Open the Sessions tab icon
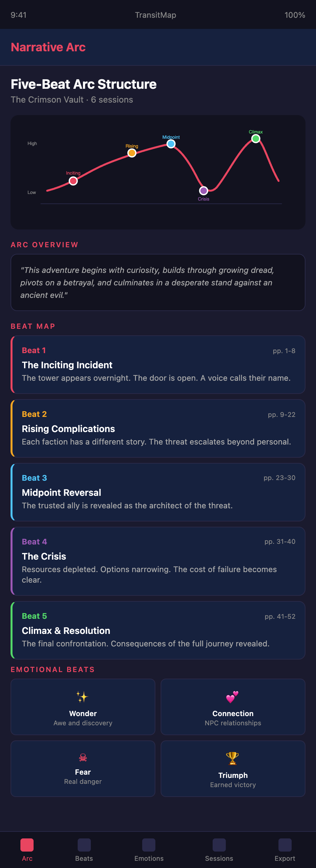The width and height of the screenshot is (316, 868). (x=219, y=845)
